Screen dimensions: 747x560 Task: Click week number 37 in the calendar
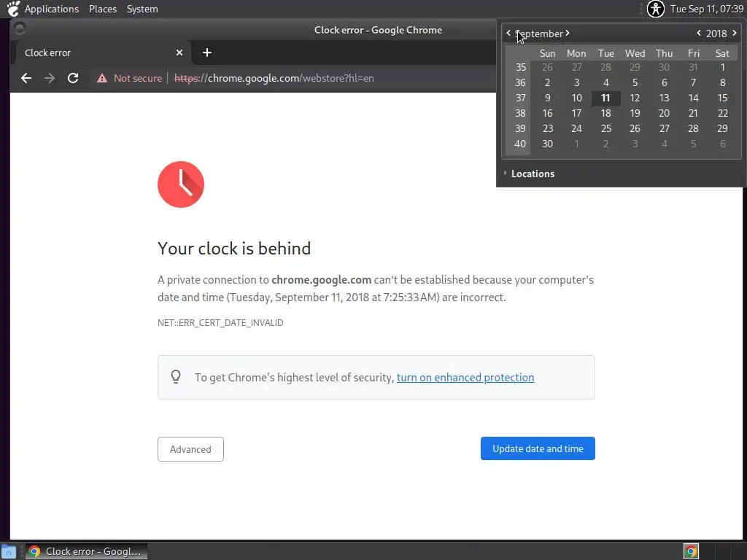520,98
